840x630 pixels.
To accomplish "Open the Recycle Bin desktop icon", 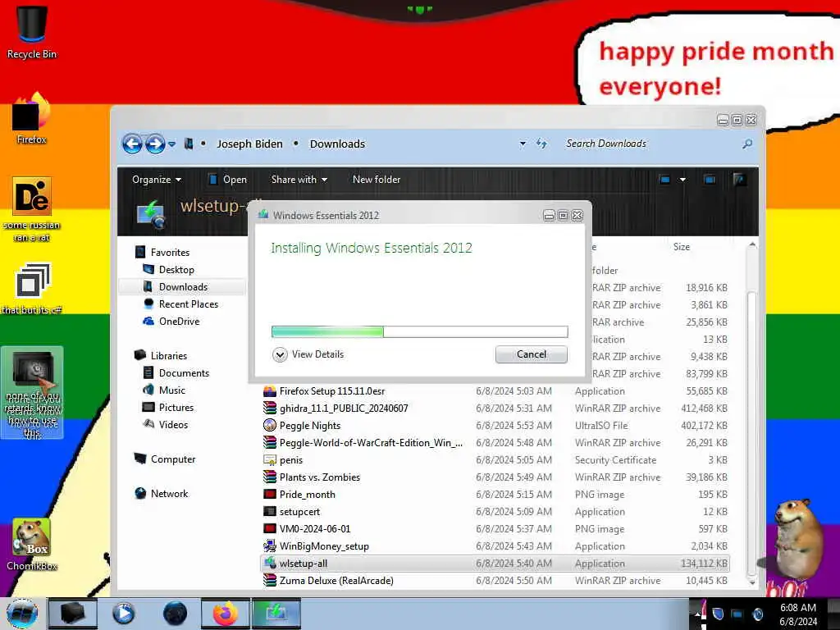I will pos(32,32).
